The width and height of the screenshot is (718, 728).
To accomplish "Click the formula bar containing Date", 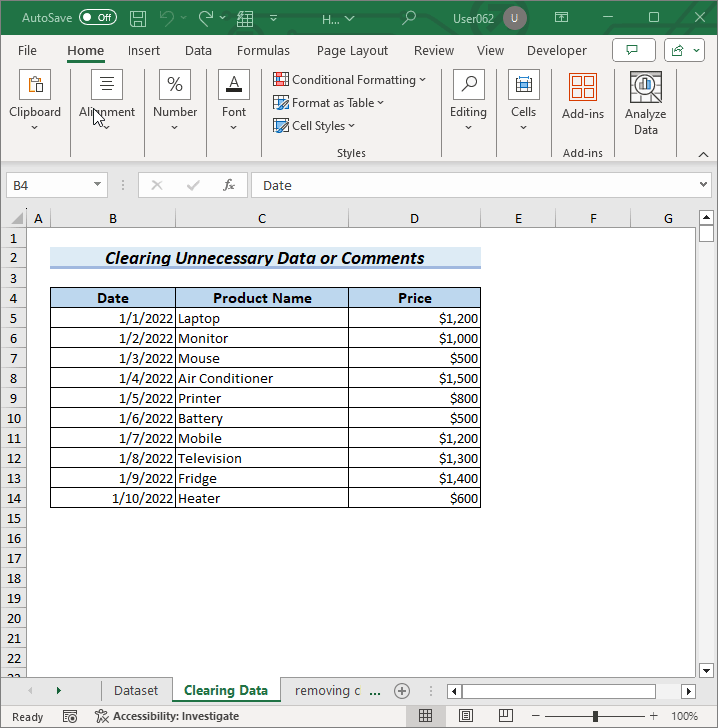I will (476, 186).
